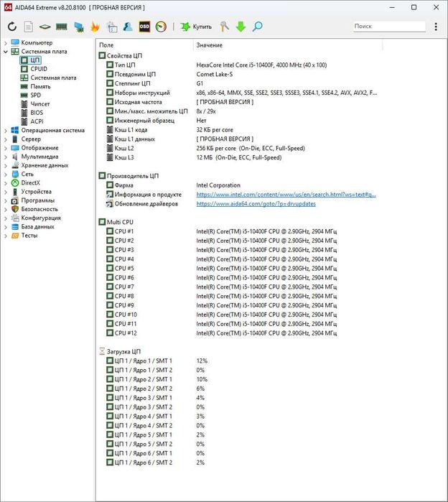Open the Intel product information link
Screen dimensions: 448x502
point(286,195)
